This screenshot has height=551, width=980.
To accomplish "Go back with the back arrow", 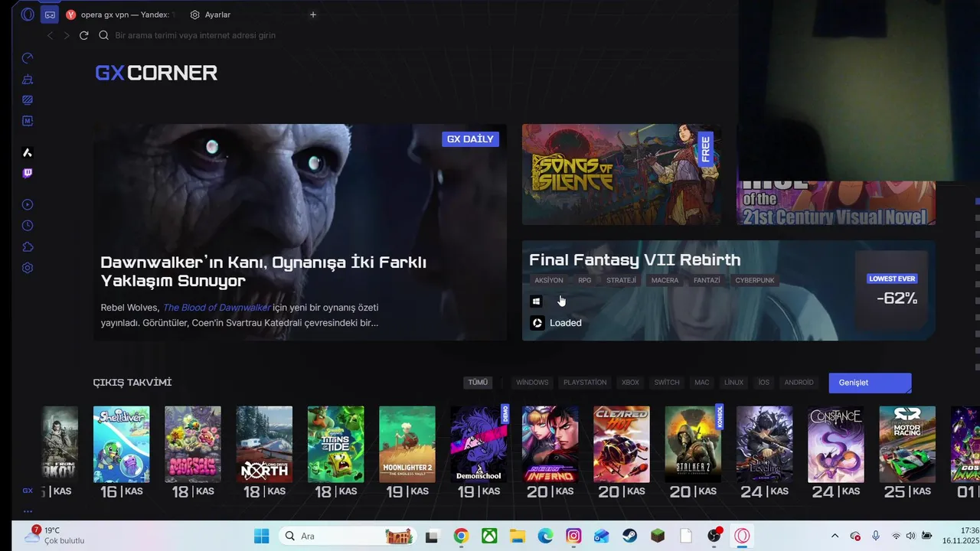I will (51, 35).
